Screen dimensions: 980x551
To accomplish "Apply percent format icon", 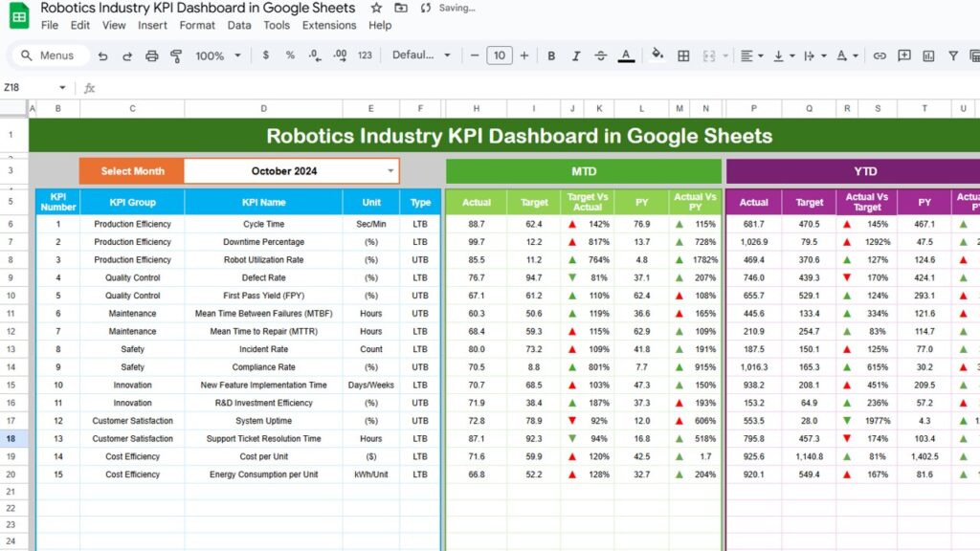I will coord(290,55).
